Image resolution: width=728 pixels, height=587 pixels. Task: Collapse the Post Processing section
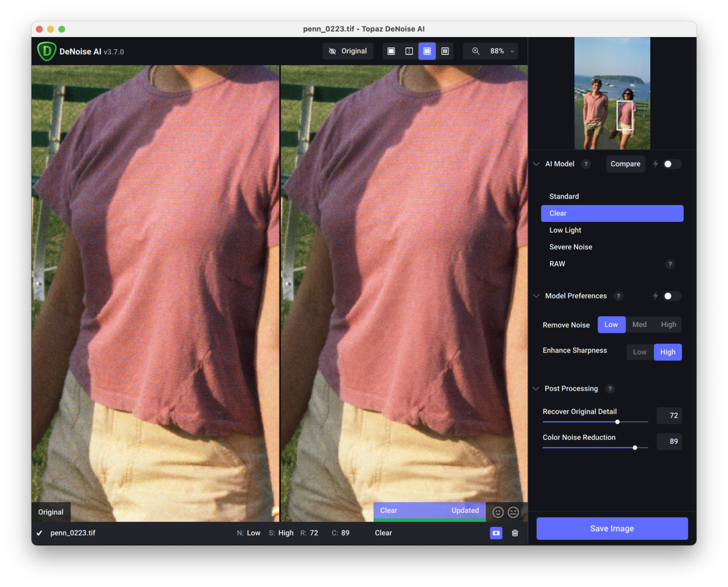536,389
